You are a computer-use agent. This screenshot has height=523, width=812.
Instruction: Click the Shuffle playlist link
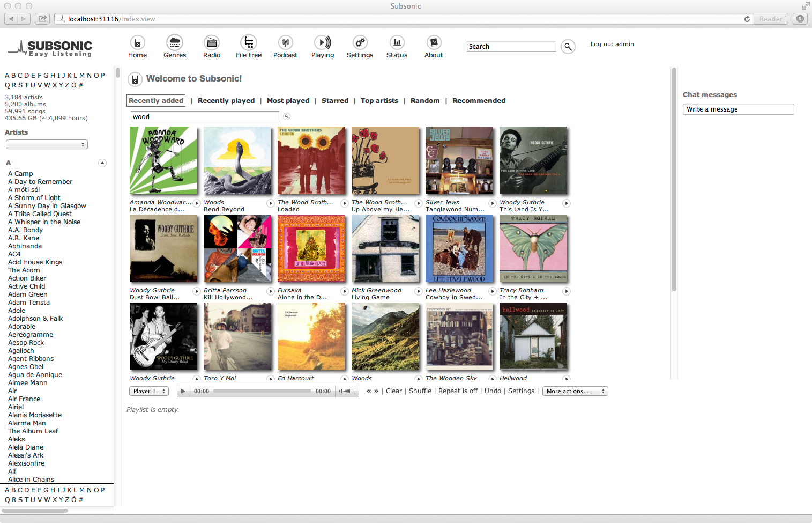tap(420, 391)
